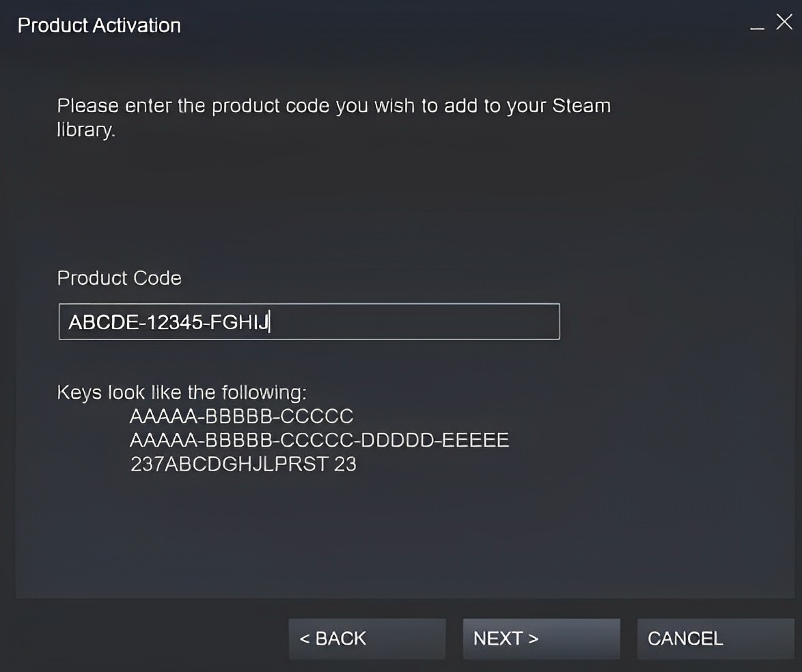Click the ABCDE segment of the entered code
The height and width of the screenshot is (672, 802).
pos(104,322)
